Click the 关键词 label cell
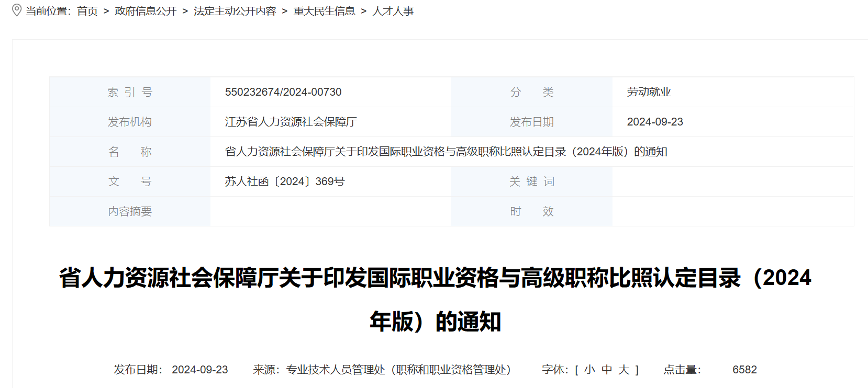This screenshot has height=388, width=868. click(531, 181)
